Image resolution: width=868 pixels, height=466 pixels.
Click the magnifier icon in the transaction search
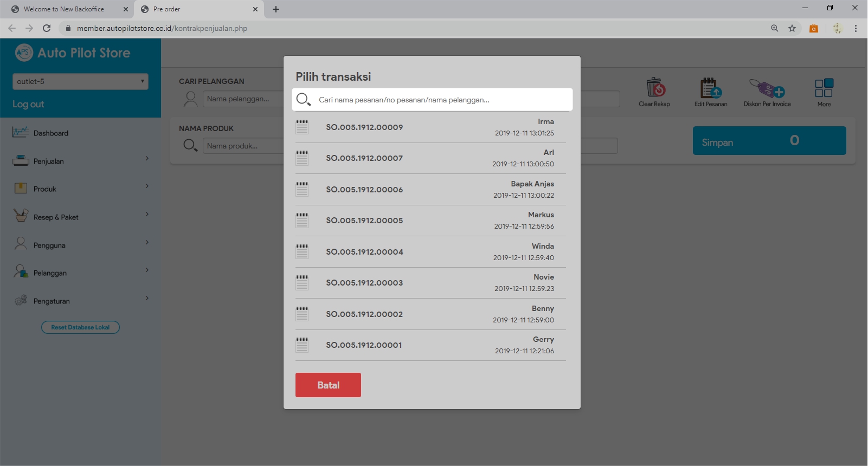pyautogui.click(x=304, y=100)
